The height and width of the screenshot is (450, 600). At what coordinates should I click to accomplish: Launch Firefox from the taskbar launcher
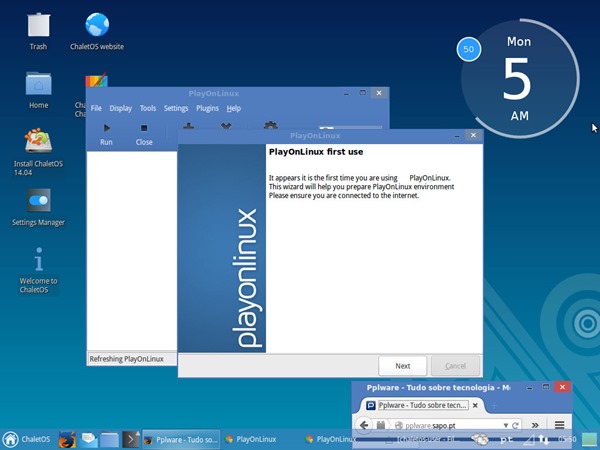point(67,439)
